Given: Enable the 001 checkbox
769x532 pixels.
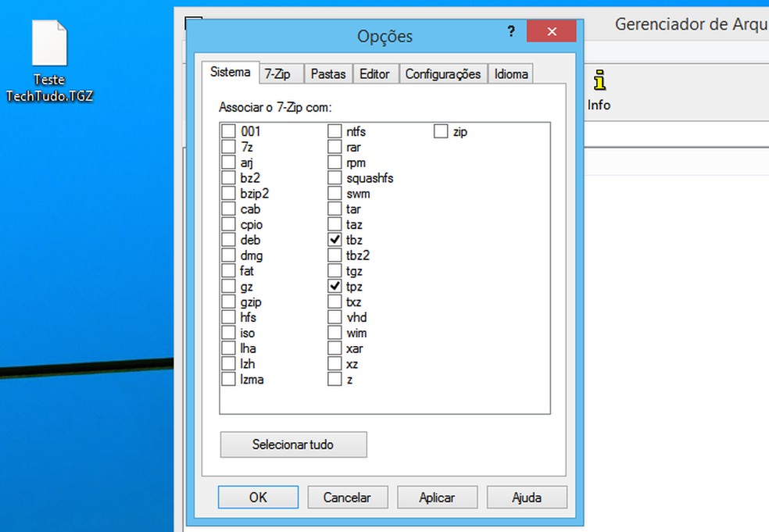Looking at the screenshot, I should 228,131.
